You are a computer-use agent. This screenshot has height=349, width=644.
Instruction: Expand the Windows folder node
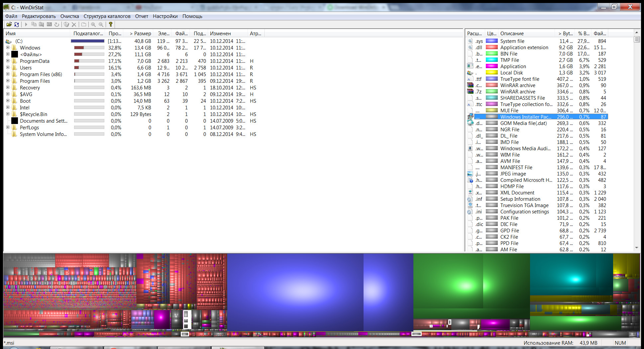(x=8, y=48)
